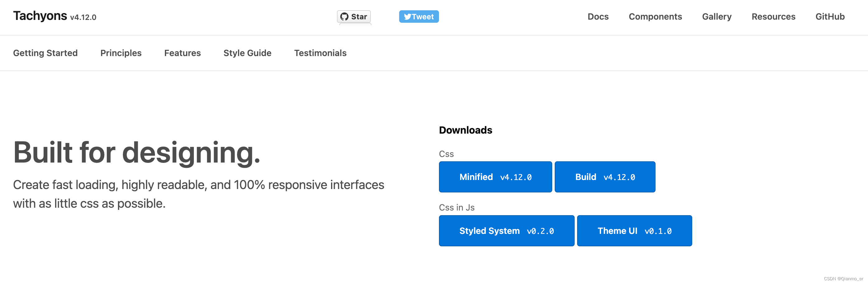Screen dimensions: 868x284
Task: Open the Docs menu item
Action: pos(598,17)
